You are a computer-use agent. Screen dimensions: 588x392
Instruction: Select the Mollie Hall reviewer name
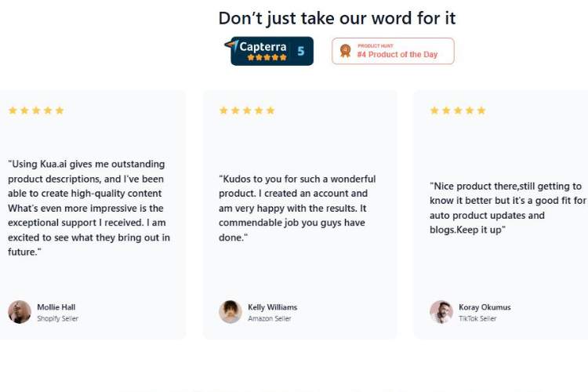pyautogui.click(x=56, y=307)
